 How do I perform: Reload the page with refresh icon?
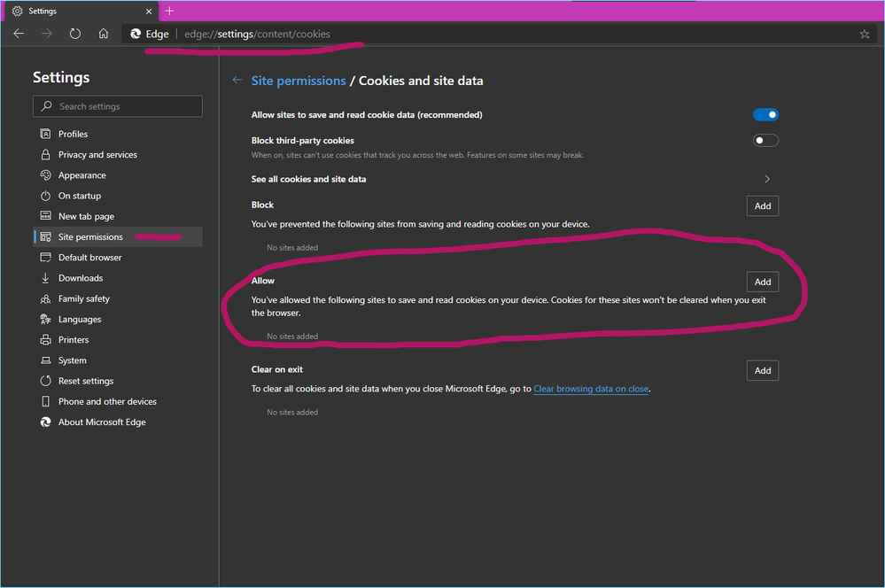pyautogui.click(x=75, y=34)
